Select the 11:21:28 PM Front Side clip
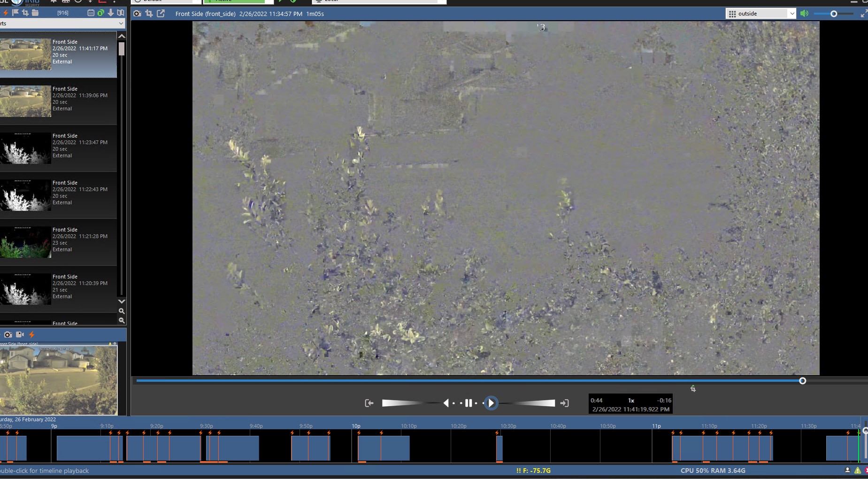Viewport: 868px width, 479px height. [x=58, y=242]
